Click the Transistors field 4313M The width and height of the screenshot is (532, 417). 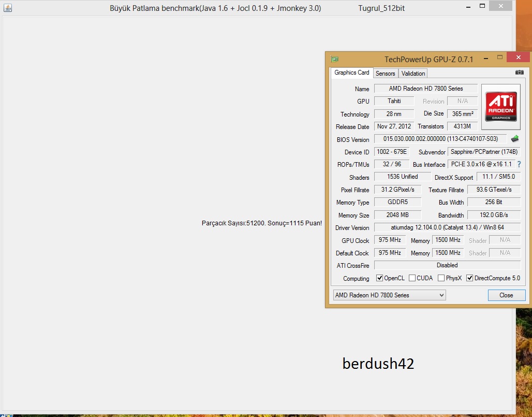[463, 126]
